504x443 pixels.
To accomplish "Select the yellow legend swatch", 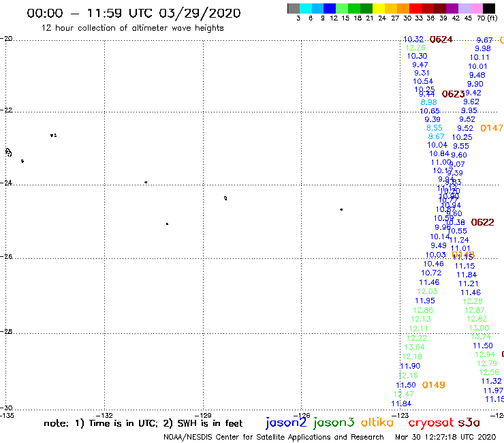I will [x=379, y=9].
